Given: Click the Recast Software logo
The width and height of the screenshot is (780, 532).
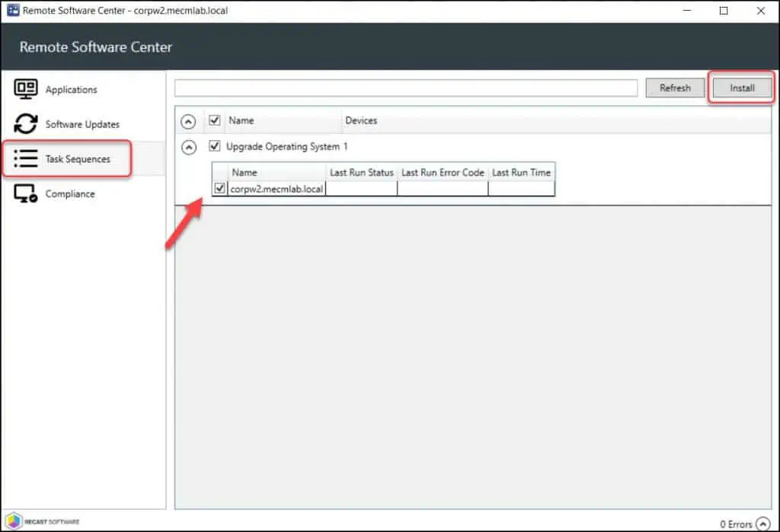Looking at the screenshot, I should click(43, 521).
